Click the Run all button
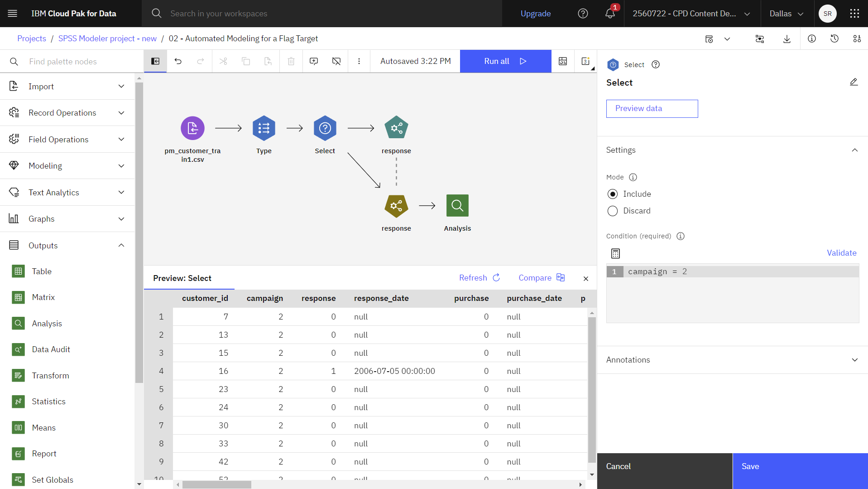Image resolution: width=868 pixels, height=489 pixels. tap(505, 61)
